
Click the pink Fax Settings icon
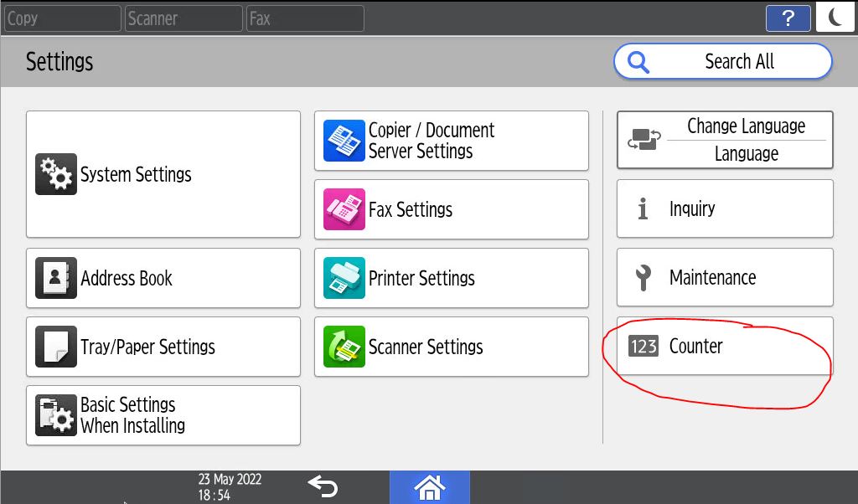[x=344, y=209]
